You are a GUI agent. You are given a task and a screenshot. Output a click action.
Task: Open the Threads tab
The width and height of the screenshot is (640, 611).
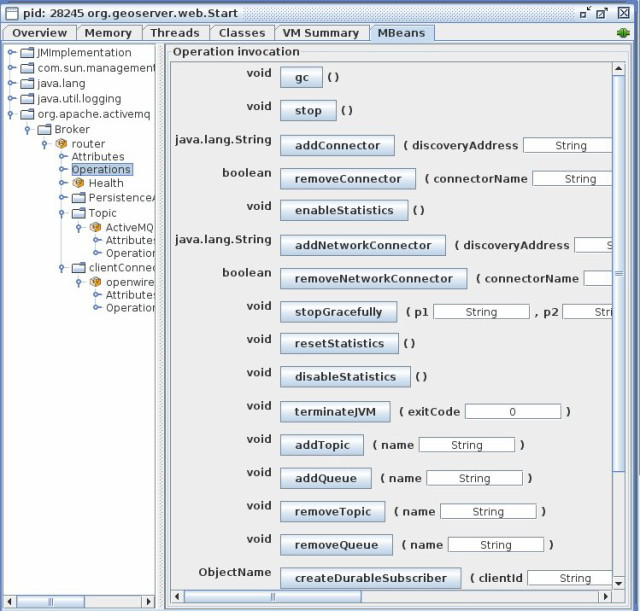175,33
